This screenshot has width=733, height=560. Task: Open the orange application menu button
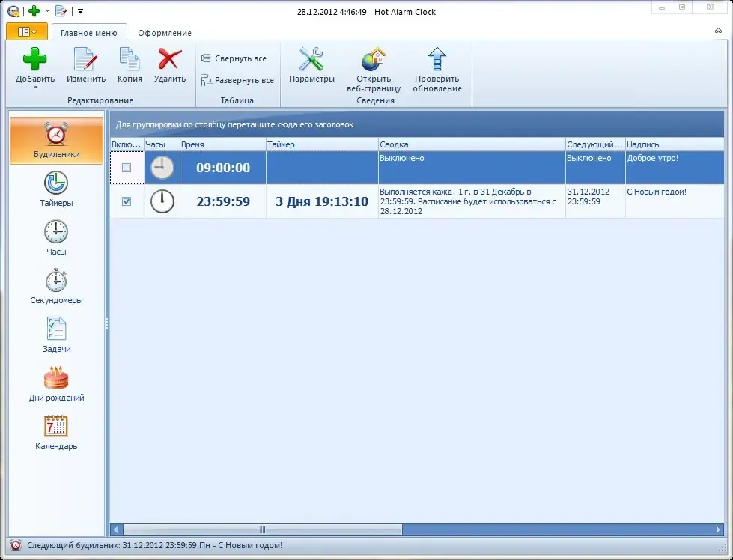point(27,31)
